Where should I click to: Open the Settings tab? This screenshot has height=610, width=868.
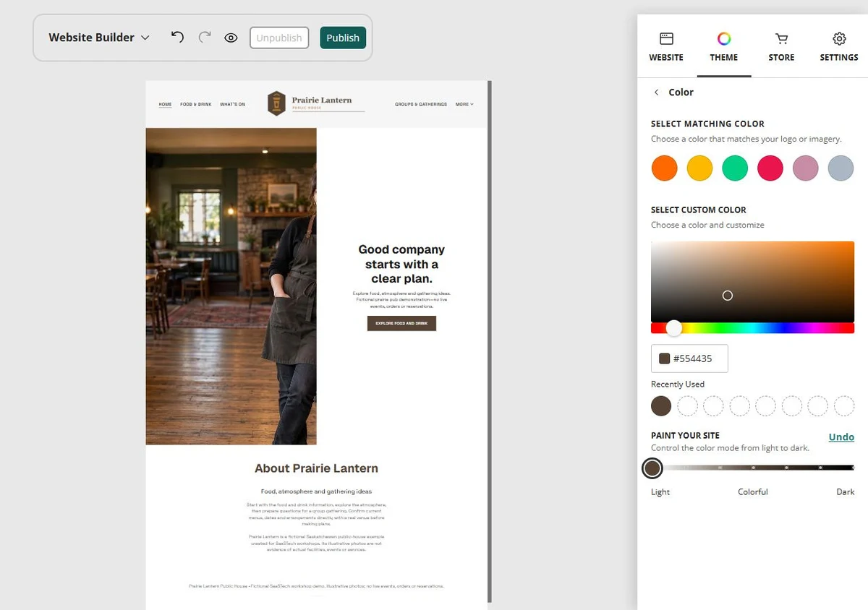click(839, 46)
